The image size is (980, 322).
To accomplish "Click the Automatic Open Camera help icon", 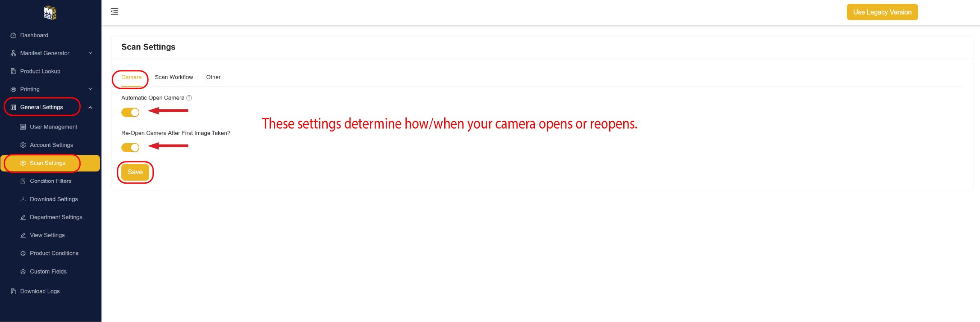I will 189,98.
